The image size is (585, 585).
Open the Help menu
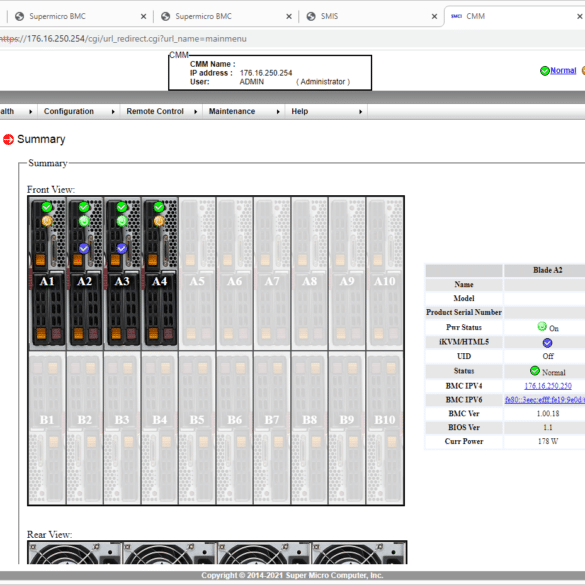(300, 111)
